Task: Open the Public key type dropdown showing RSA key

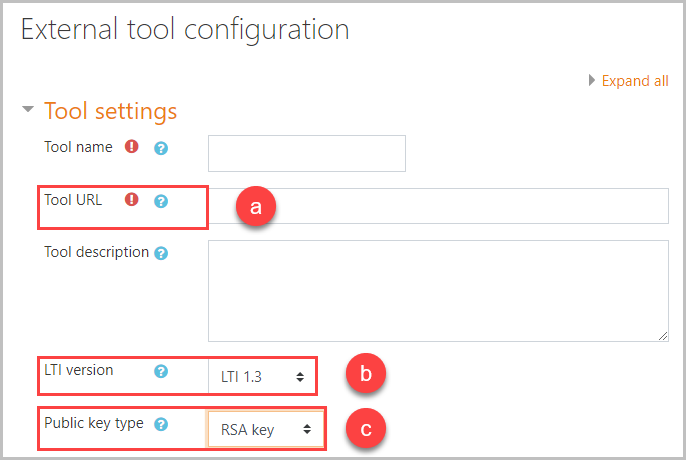Action: point(265,429)
